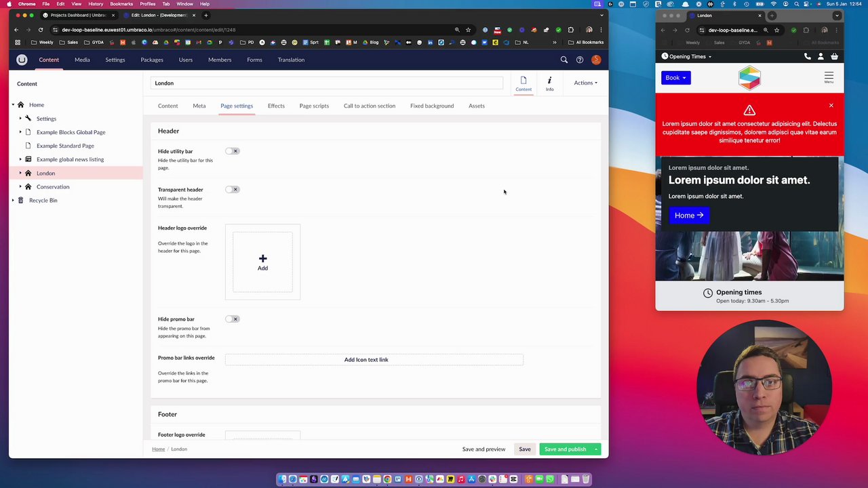Screen dimensions: 868x488
Task: Expand the Conservation tree node arrow
Action: [x=20, y=186]
